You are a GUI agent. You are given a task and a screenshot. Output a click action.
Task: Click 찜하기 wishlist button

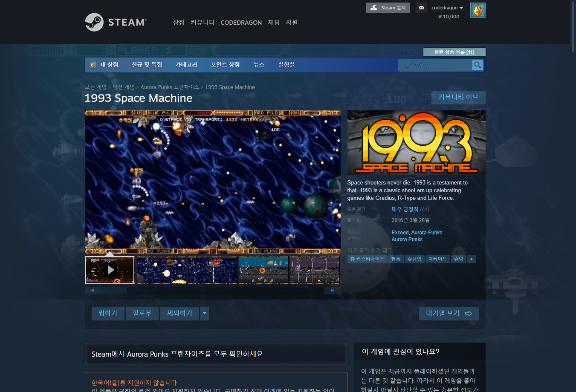[x=108, y=314]
